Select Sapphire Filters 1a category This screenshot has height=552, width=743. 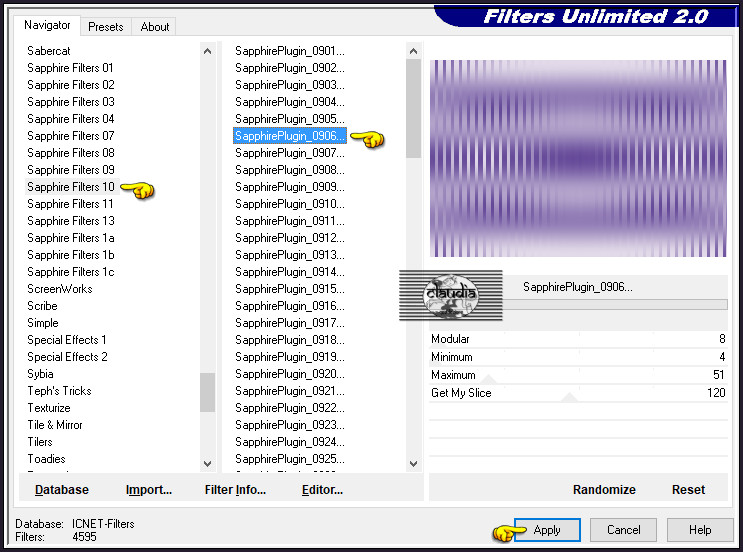[71, 238]
